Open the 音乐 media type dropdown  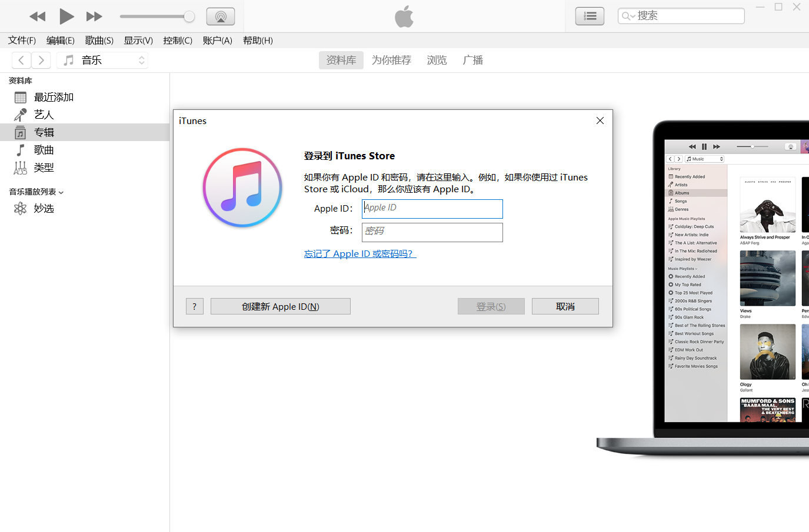(102, 60)
